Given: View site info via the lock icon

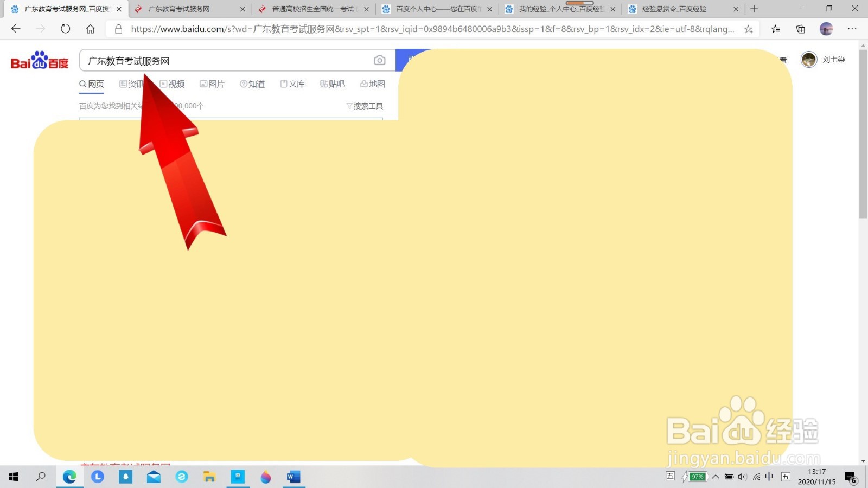Looking at the screenshot, I should pos(118,29).
